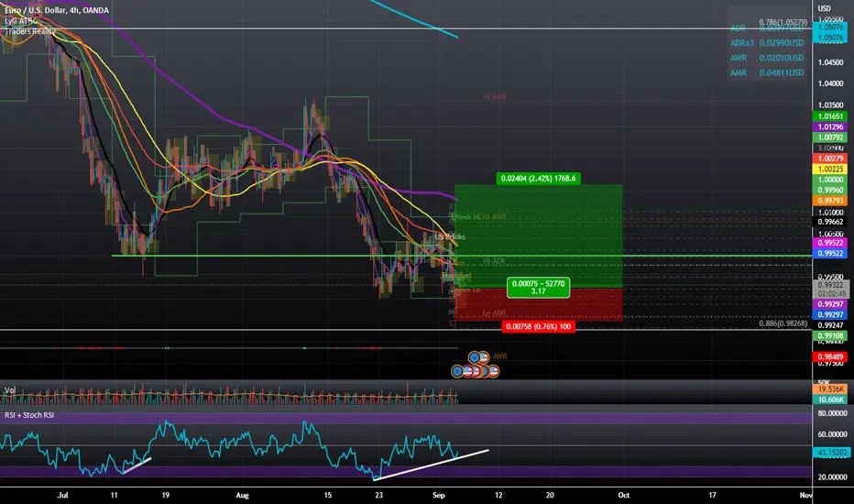
Task: Click the risk/reward ratio box showing 3.17
Action: pos(538,288)
